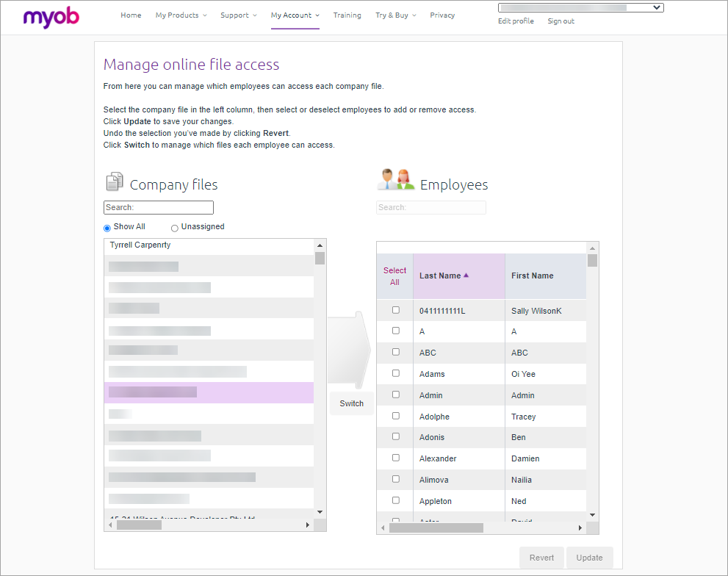Expand the Support dropdown menu
This screenshot has width=728, height=576.
(238, 15)
